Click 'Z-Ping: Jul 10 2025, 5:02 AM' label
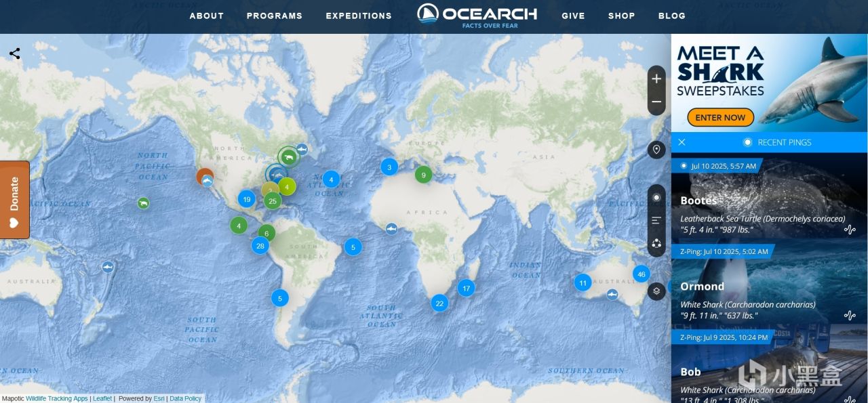This screenshot has height=403, width=868. click(723, 251)
